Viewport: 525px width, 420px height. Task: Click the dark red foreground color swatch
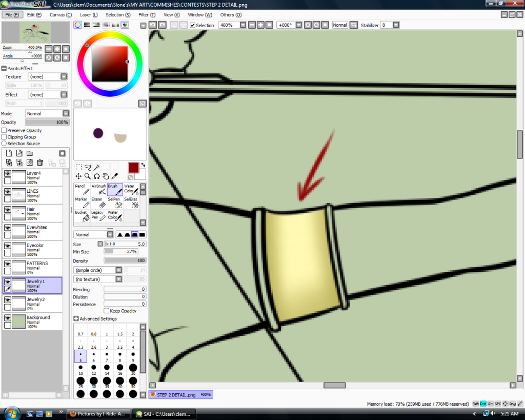[133, 168]
